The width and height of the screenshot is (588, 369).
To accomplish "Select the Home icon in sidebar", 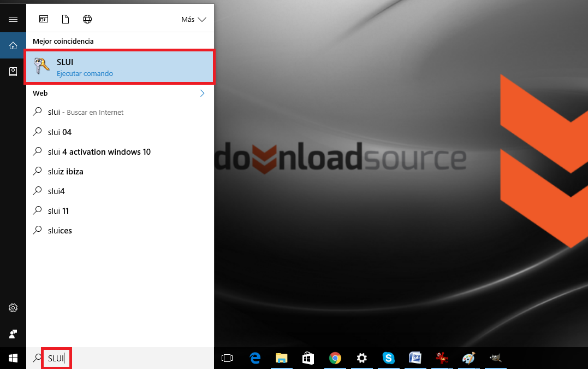I will pyautogui.click(x=13, y=45).
